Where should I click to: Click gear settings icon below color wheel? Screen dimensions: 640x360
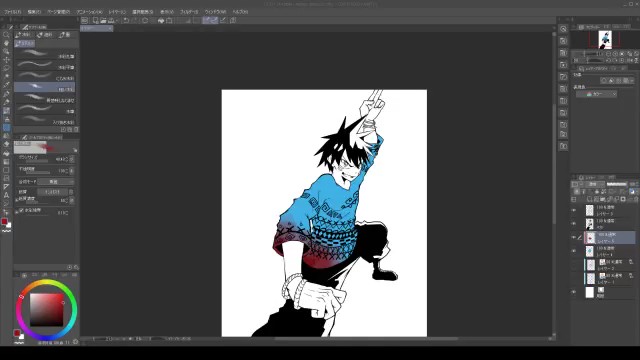pyautogui.click(x=75, y=342)
